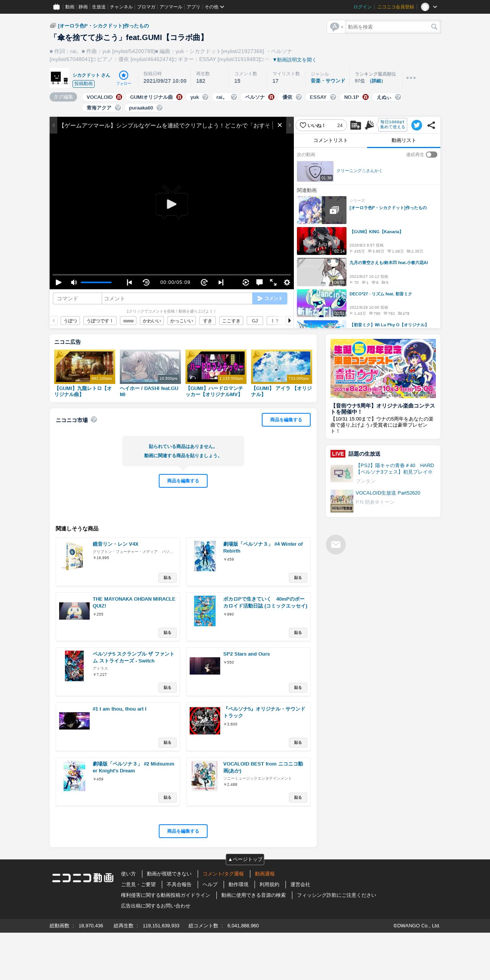Screen dimensions: 490x980
Task: Click 音楽・サウンド genre link
Action: (x=328, y=81)
